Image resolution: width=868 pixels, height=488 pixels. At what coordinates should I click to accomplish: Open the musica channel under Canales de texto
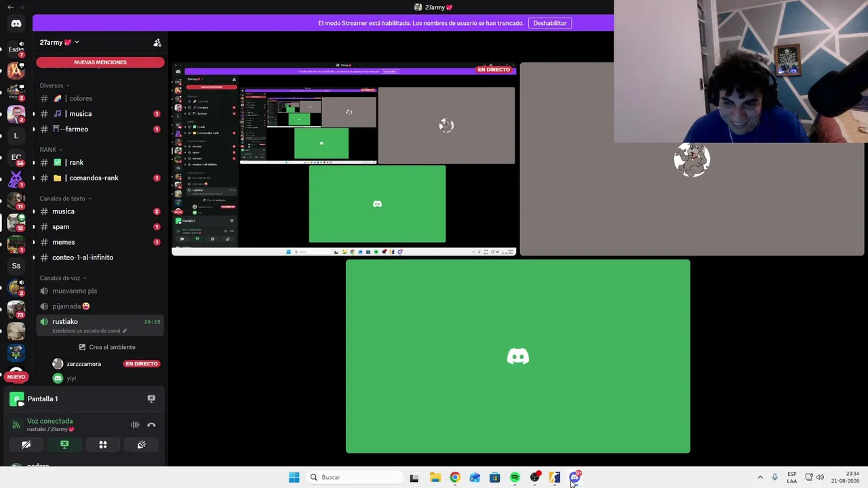pos(100,211)
